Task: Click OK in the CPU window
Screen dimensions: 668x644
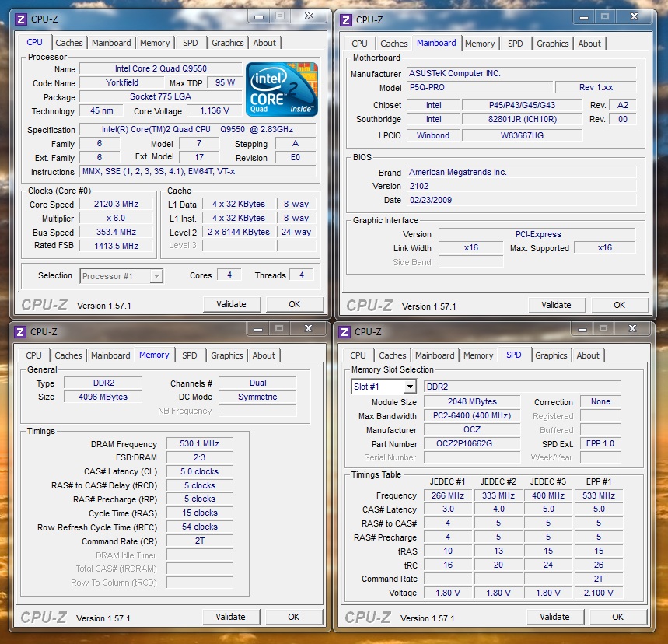Action: (x=295, y=304)
